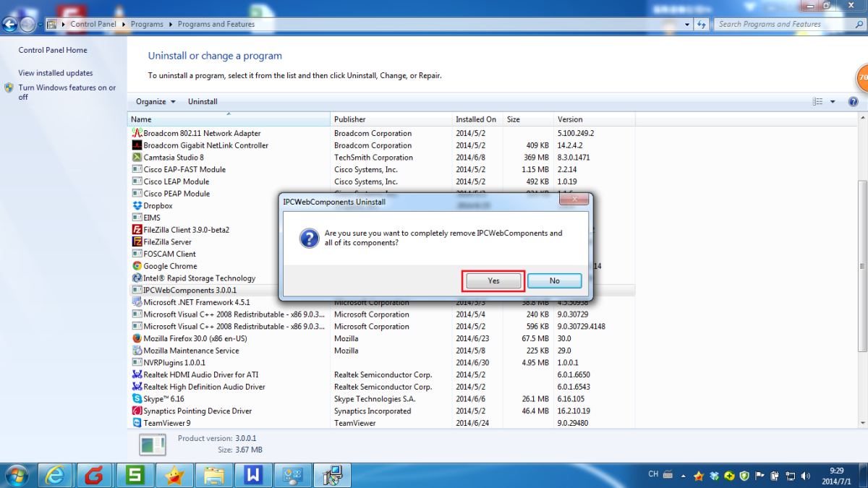Expand the view options dropdown arrow

[833, 102]
